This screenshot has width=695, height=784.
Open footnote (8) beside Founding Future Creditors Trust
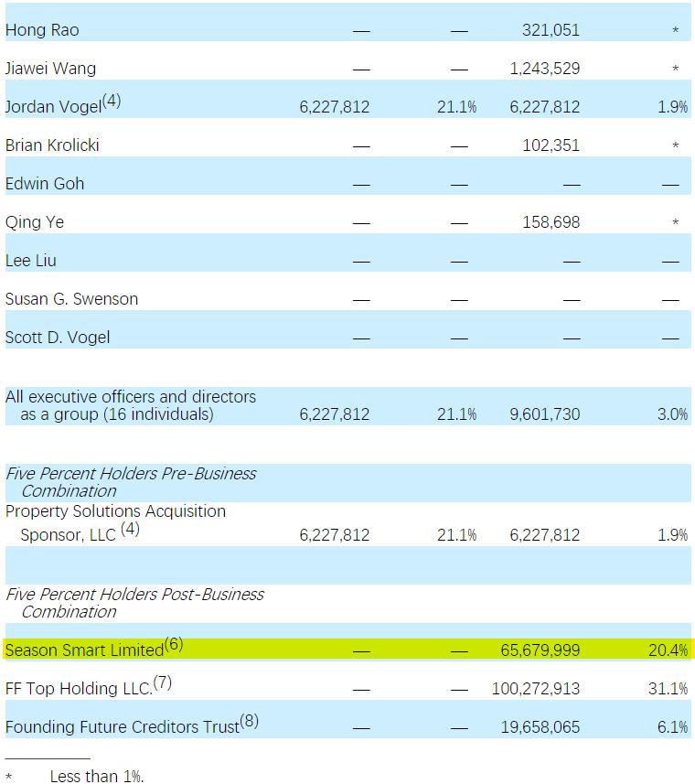point(249,722)
